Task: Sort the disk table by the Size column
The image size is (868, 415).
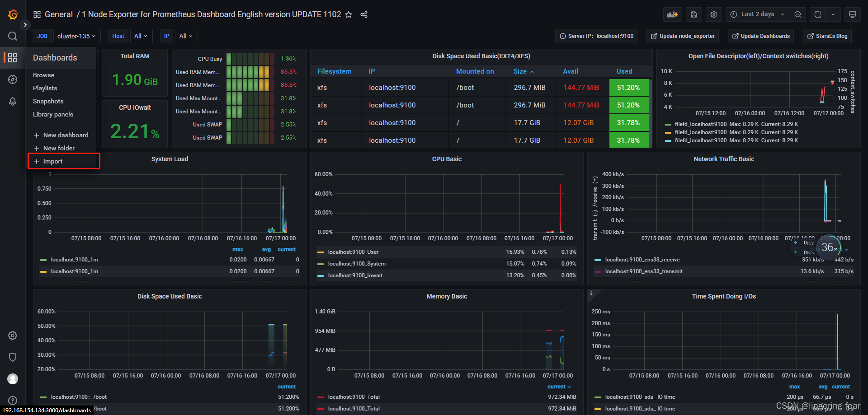Action: tap(521, 71)
